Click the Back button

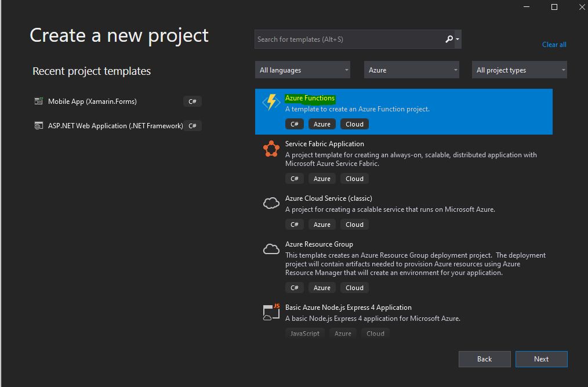pyautogui.click(x=485, y=359)
